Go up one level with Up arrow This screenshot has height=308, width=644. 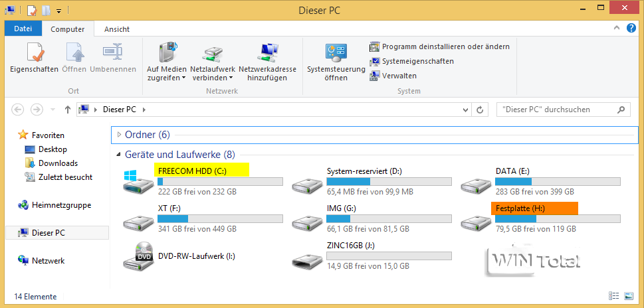pos(68,110)
